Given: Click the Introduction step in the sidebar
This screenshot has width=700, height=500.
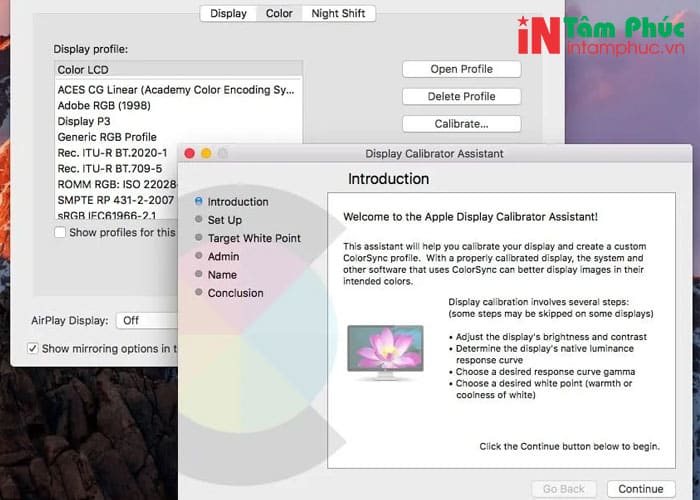Looking at the screenshot, I should 238,202.
